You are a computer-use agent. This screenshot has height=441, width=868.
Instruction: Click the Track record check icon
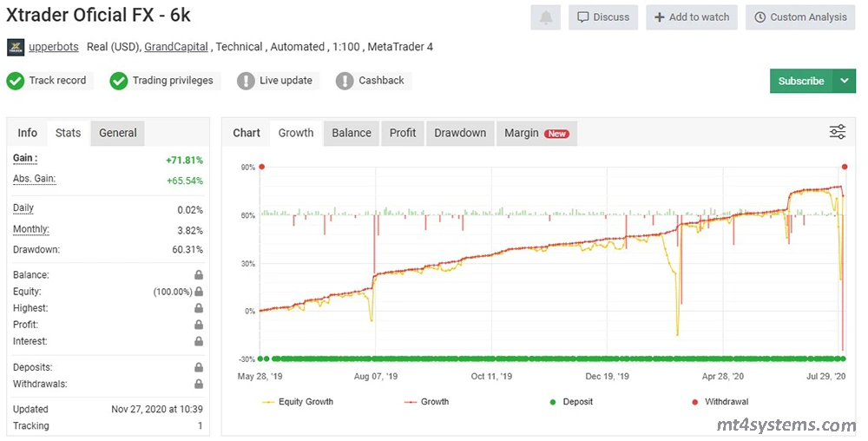[x=16, y=81]
